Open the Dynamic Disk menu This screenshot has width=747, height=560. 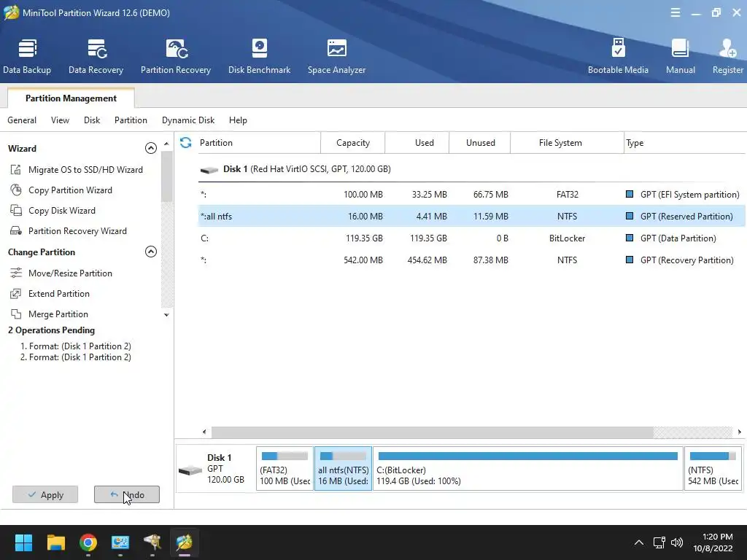[188, 120]
